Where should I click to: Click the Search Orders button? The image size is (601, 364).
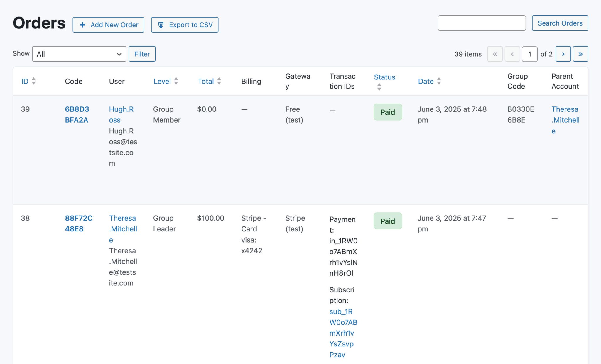tap(560, 23)
